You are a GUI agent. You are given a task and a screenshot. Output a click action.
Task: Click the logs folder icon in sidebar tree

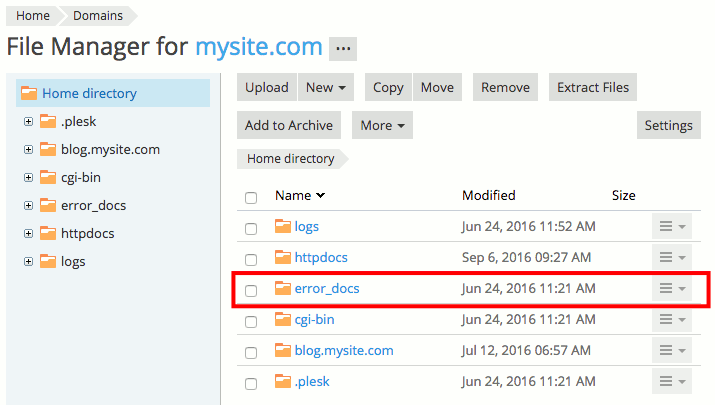coord(48,261)
